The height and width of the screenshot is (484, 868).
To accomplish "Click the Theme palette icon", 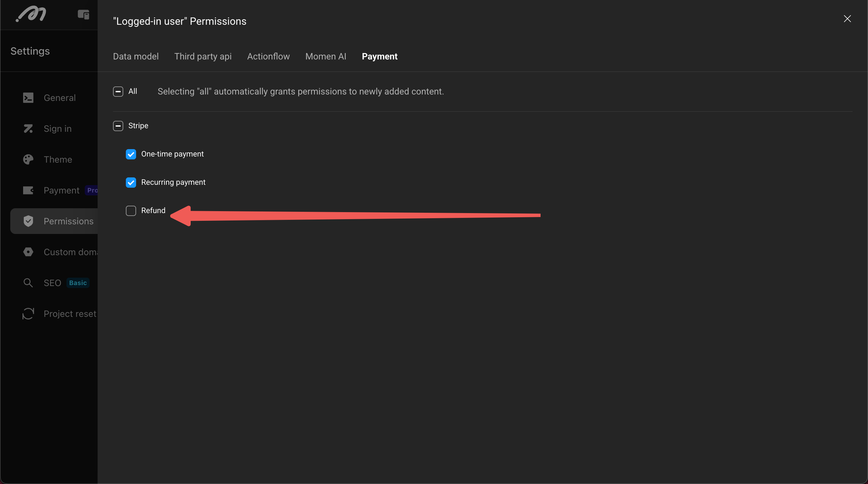I will (x=28, y=159).
